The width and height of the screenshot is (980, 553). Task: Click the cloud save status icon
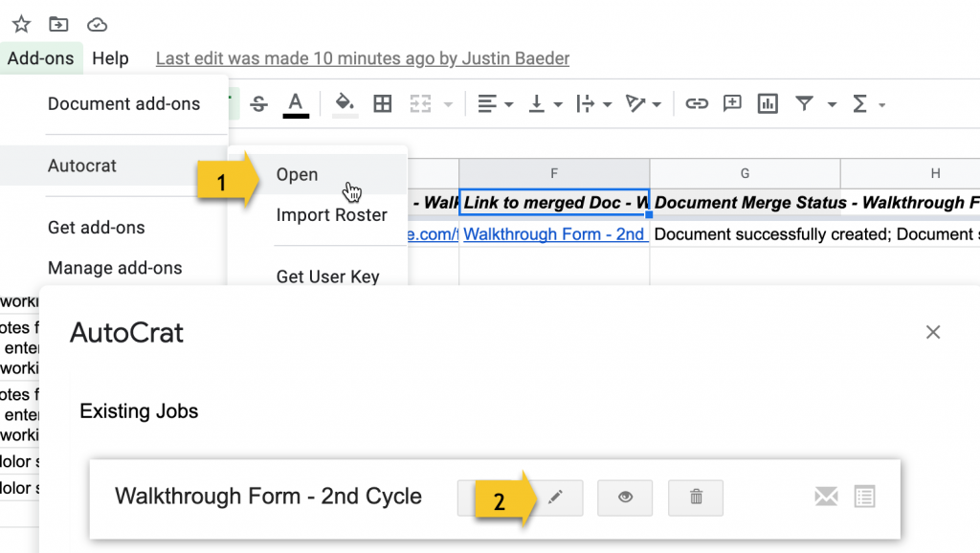tap(97, 25)
